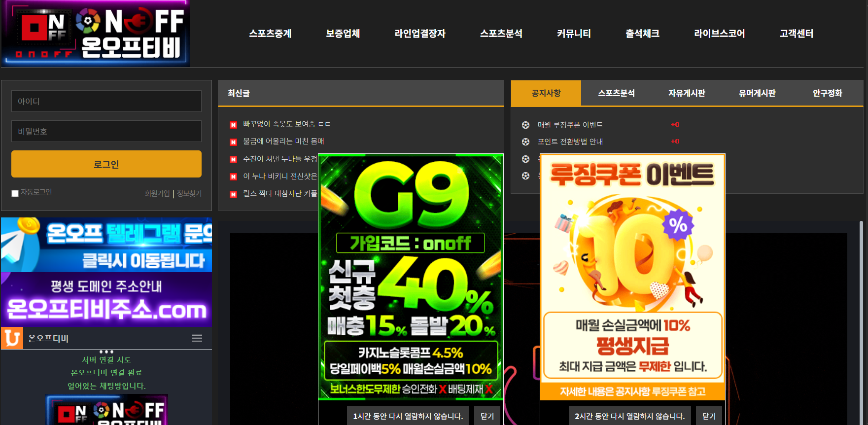Enable the 자동로그인 checkbox
The image size is (868, 425).
15,193
